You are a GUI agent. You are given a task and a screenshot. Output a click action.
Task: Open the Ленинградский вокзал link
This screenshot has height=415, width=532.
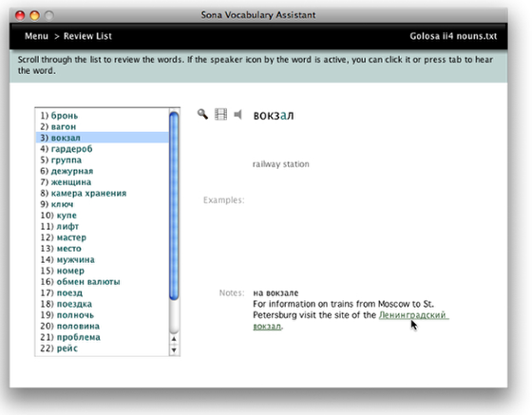tap(351, 320)
